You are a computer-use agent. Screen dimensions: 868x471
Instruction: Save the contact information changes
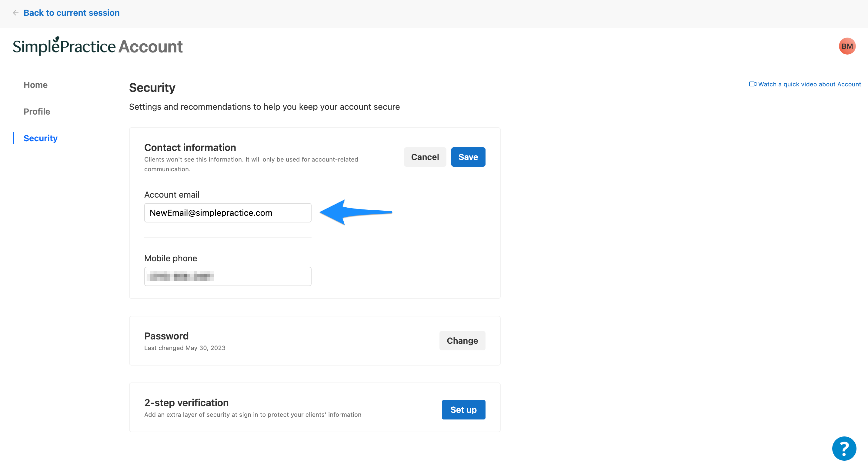coord(468,157)
